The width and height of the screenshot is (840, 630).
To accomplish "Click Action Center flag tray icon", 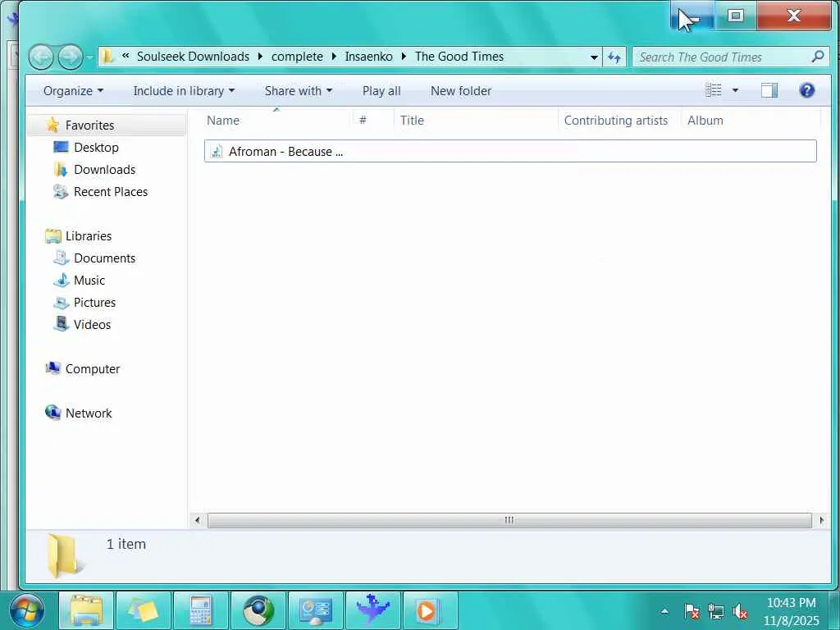I will (692, 611).
